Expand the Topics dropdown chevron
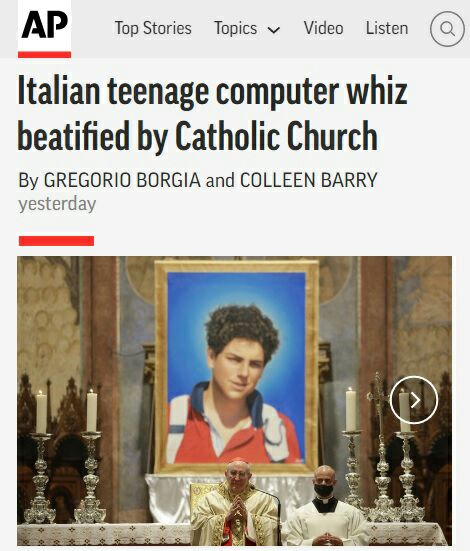The height and width of the screenshot is (551, 470). [x=274, y=30]
